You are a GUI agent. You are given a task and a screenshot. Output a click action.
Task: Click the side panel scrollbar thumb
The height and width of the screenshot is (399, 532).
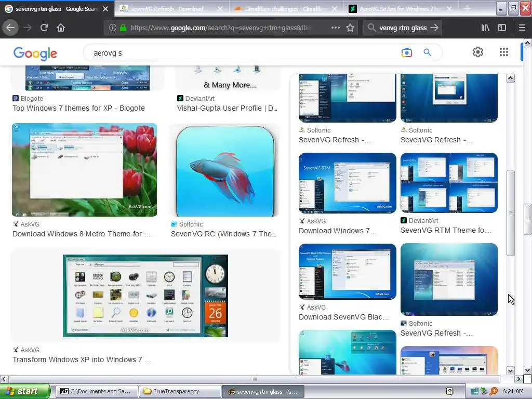(x=510, y=213)
